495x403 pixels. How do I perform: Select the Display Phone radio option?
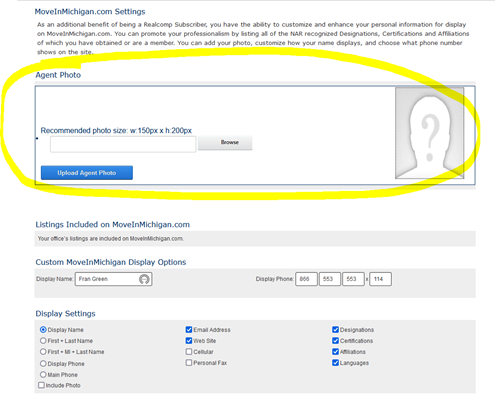(43, 364)
